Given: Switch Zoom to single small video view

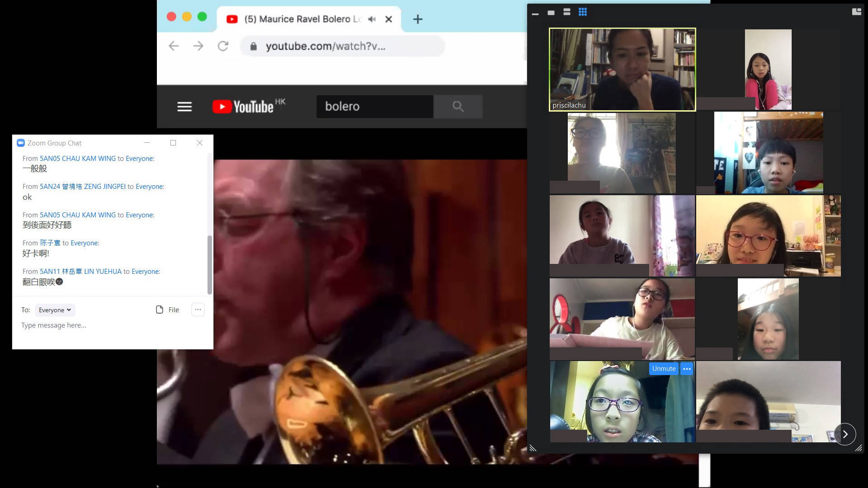Looking at the screenshot, I should (551, 13).
